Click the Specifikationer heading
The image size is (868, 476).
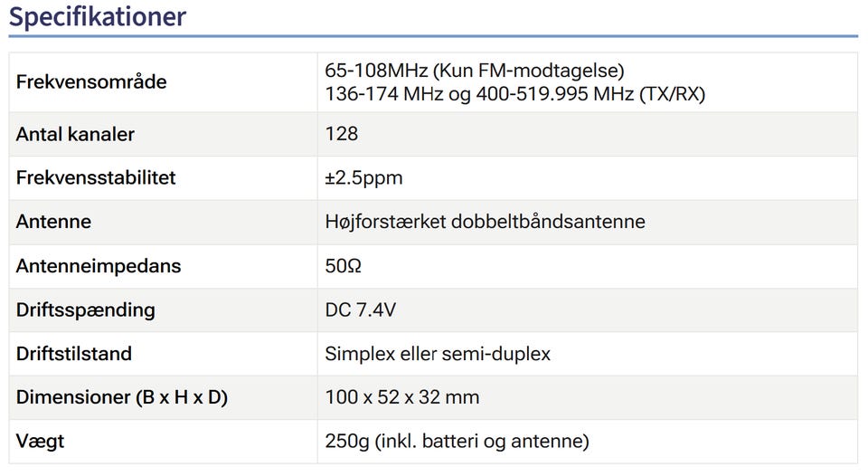(98, 17)
